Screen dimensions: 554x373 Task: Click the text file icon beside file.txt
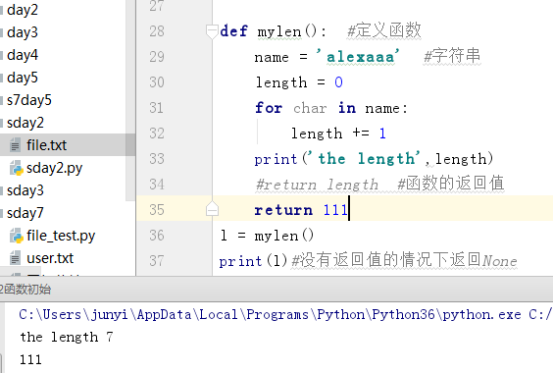[x=15, y=145]
